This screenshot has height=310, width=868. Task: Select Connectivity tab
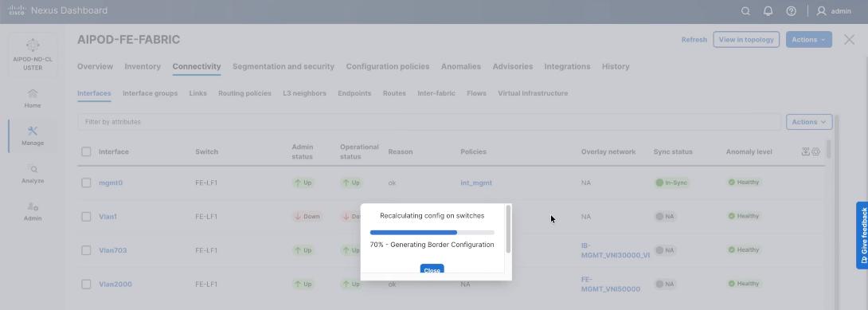pyautogui.click(x=197, y=66)
